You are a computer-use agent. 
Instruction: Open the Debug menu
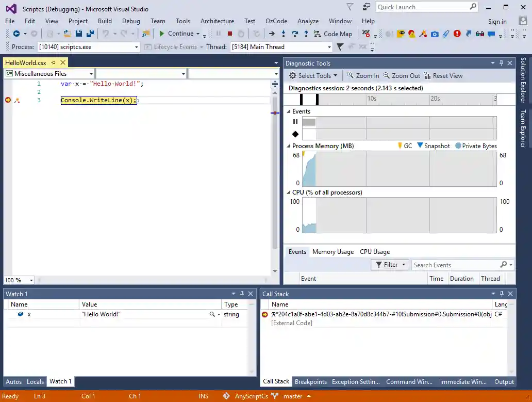pos(131,21)
